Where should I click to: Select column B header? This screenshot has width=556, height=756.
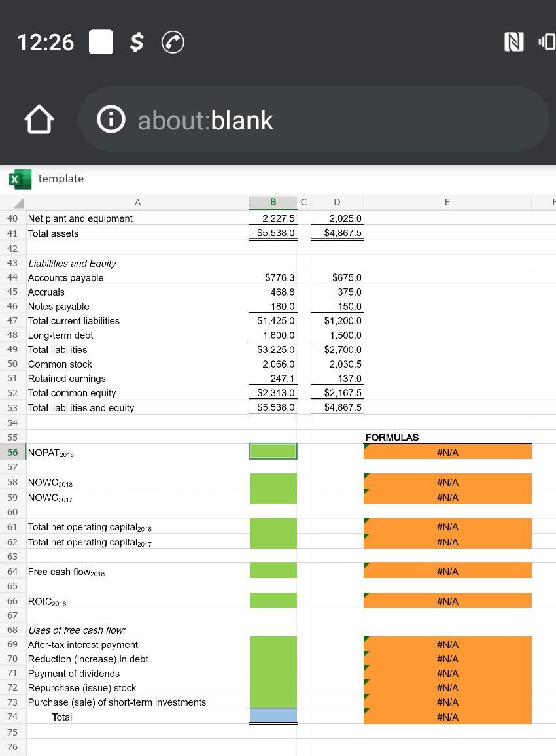tap(273, 202)
